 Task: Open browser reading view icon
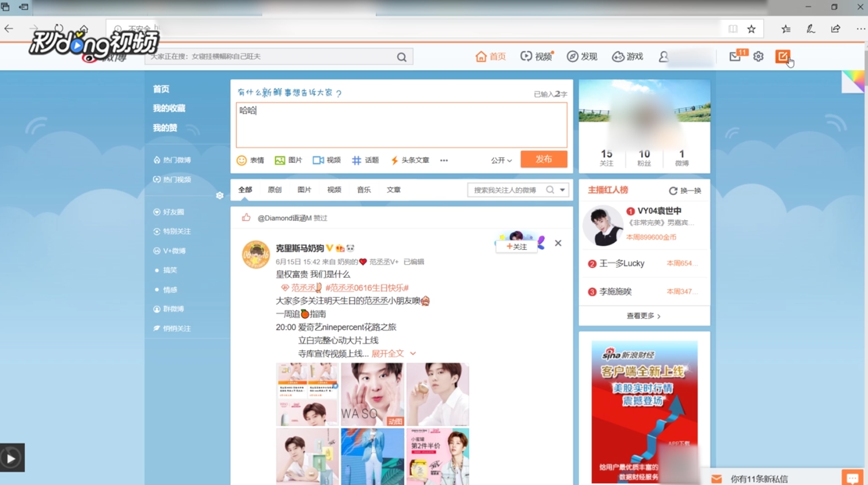(x=733, y=29)
